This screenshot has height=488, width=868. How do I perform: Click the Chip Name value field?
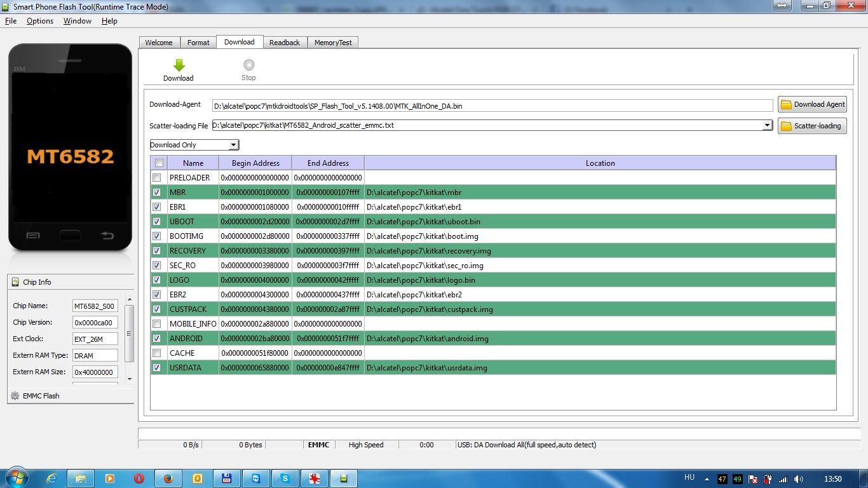95,306
